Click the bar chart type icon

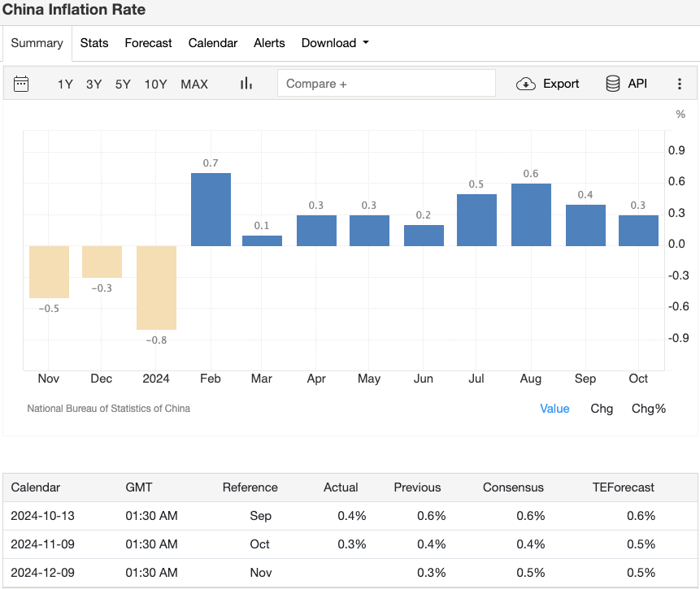[246, 84]
